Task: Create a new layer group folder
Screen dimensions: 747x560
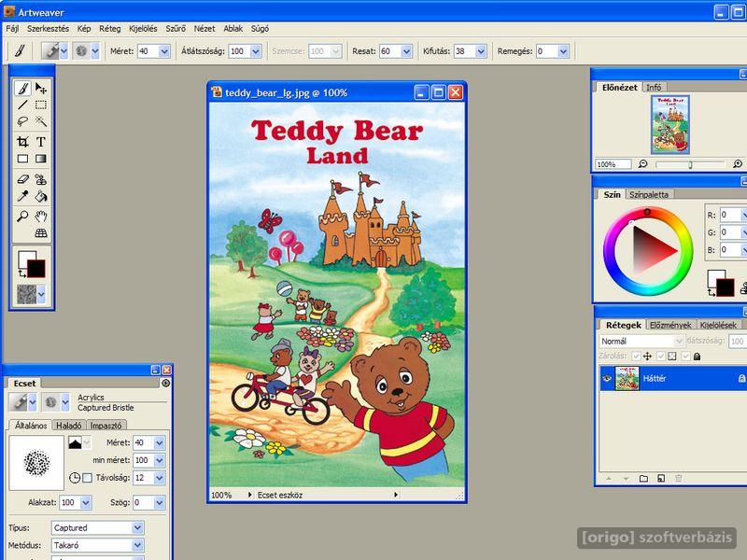Action: 643,479
